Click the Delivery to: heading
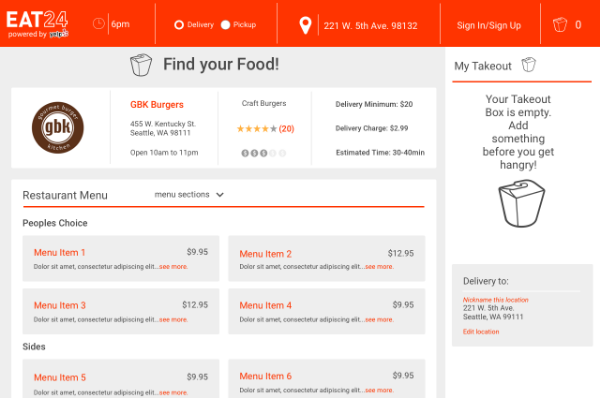Image resolution: width=600 pixels, height=398 pixels. (486, 281)
